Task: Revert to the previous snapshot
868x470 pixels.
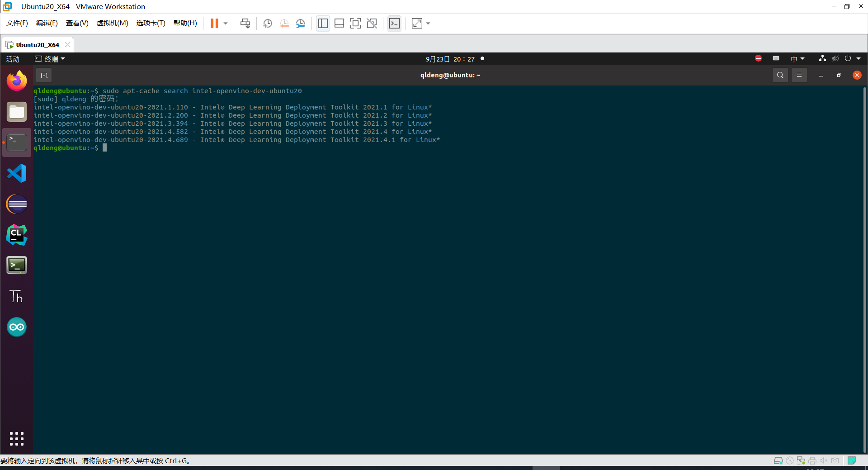Action: click(284, 24)
